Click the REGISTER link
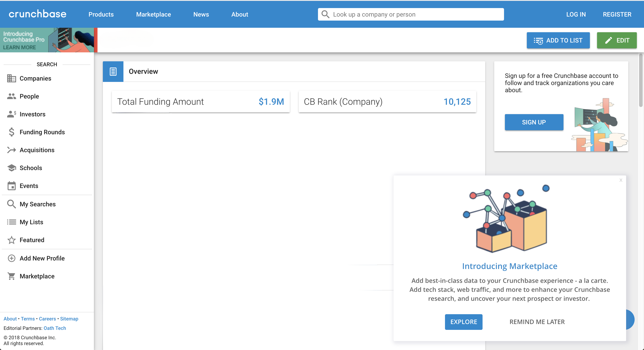Image resolution: width=644 pixels, height=350 pixels. (617, 14)
